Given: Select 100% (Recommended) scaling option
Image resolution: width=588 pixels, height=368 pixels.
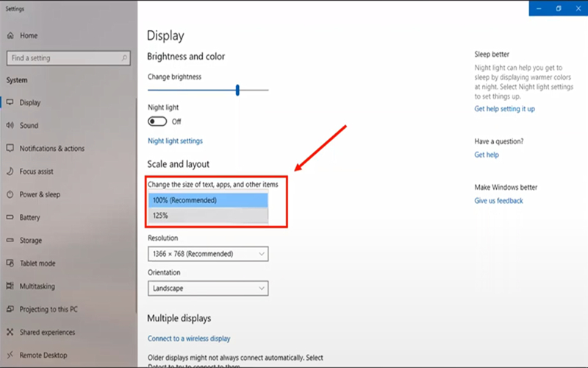Looking at the screenshot, I should pyautogui.click(x=208, y=200).
